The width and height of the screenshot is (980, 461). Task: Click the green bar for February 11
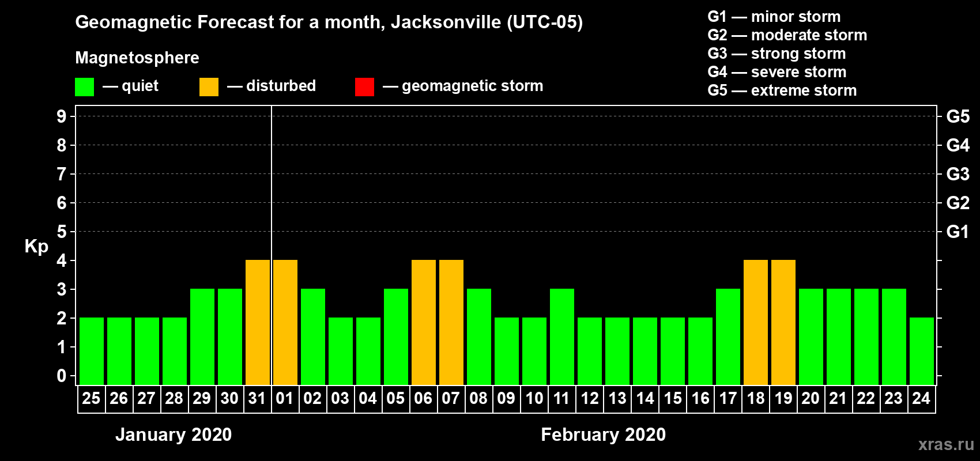[x=562, y=337]
